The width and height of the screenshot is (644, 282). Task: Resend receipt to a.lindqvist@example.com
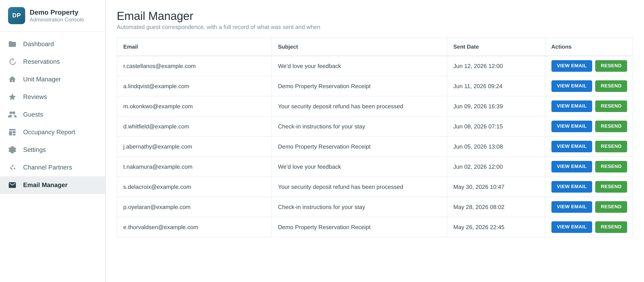[611, 86]
